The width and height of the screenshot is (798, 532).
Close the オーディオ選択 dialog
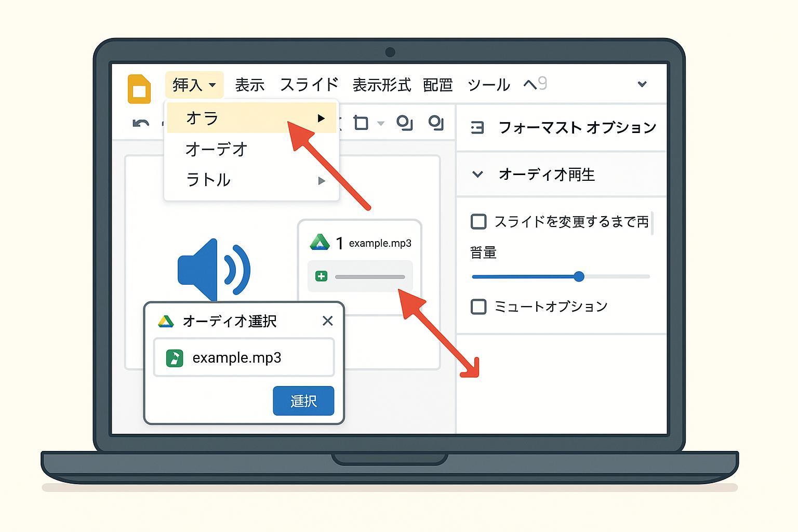(x=327, y=321)
